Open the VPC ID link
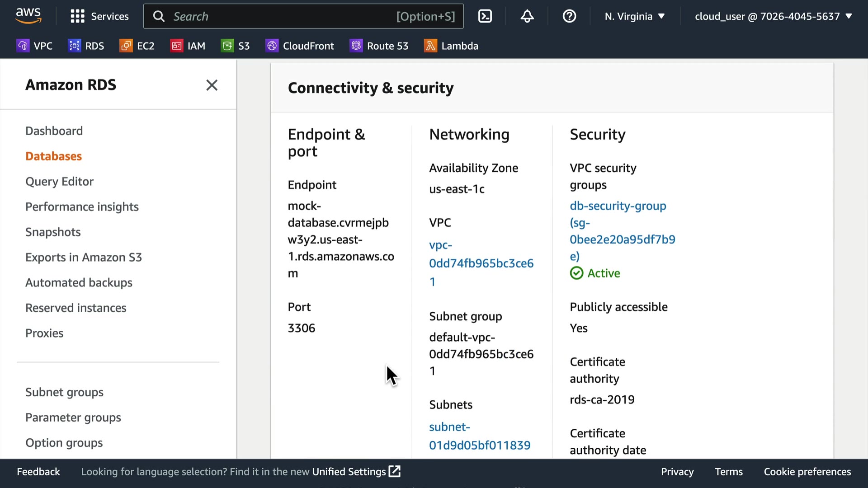This screenshot has height=488, width=868. click(481, 263)
